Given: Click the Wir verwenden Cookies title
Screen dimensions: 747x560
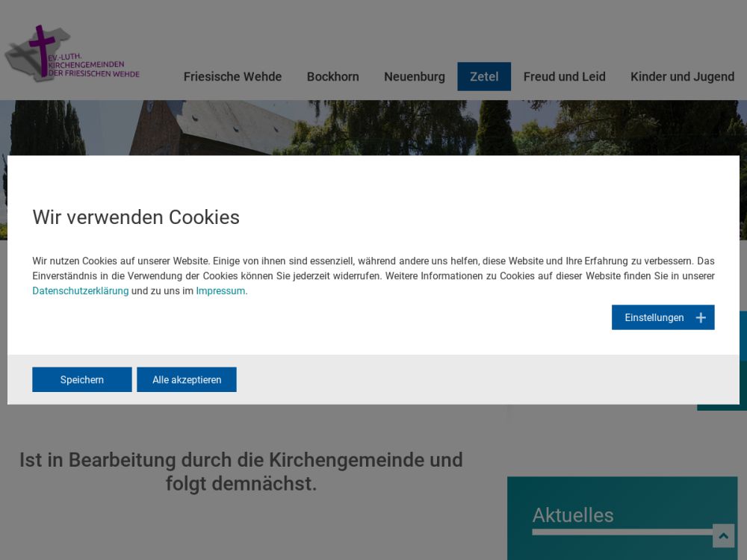Looking at the screenshot, I should [136, 217].
